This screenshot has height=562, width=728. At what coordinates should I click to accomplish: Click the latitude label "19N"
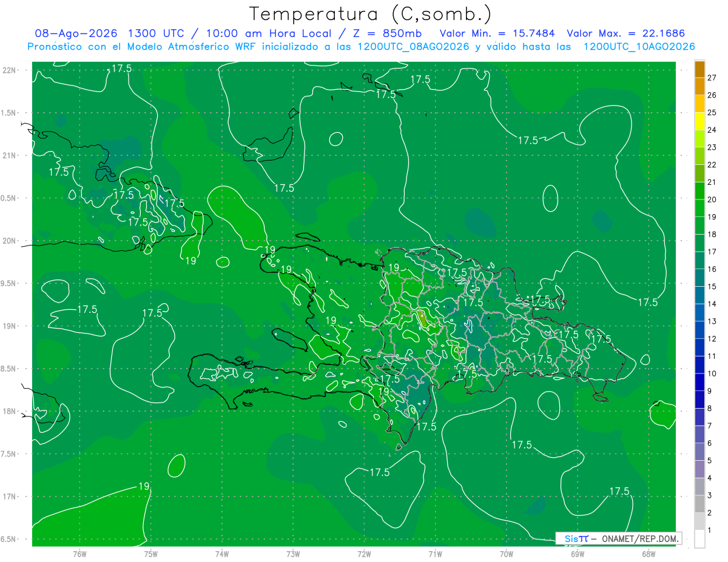pos(9,326)
